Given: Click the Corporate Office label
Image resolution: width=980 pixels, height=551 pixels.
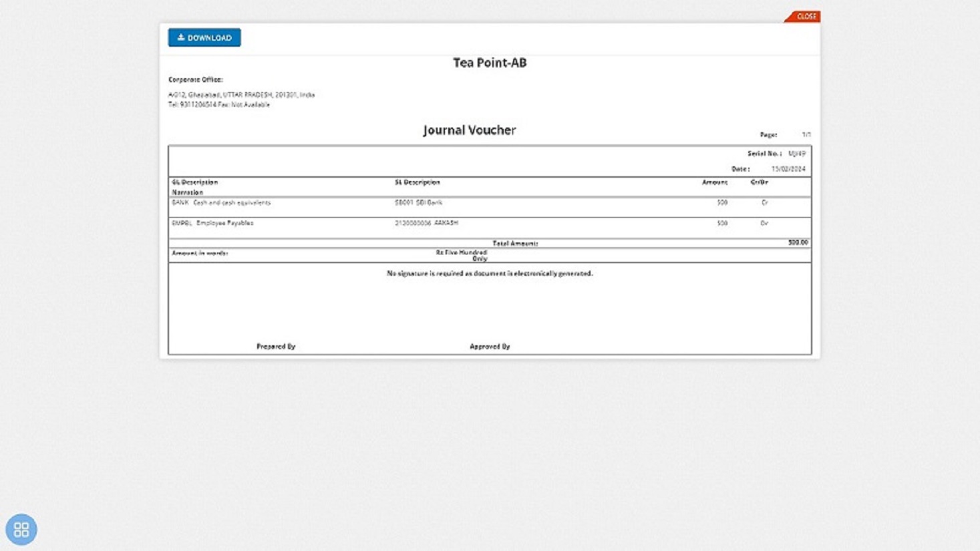Looking at the screenshot, I should point(196,79).
